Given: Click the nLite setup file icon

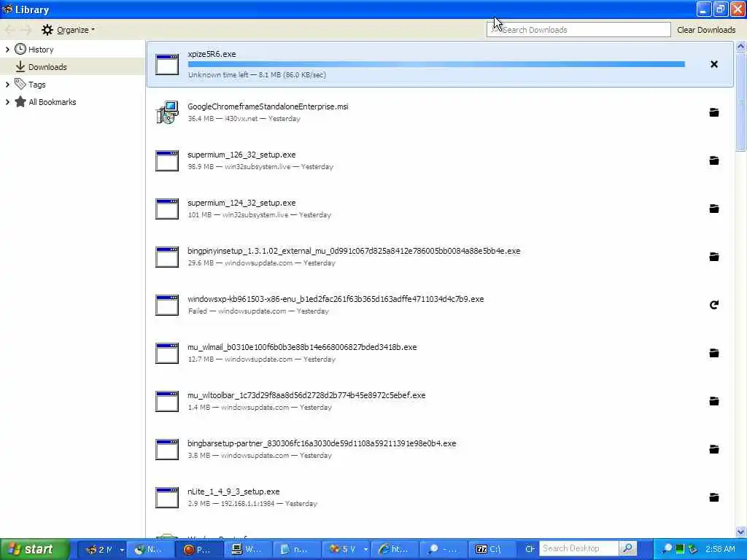Looking at the screenshot, I should click(x=167, y=497).
